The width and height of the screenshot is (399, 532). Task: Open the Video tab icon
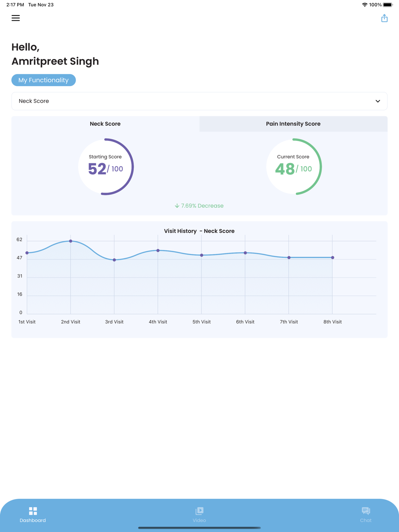tap(199, 511)
